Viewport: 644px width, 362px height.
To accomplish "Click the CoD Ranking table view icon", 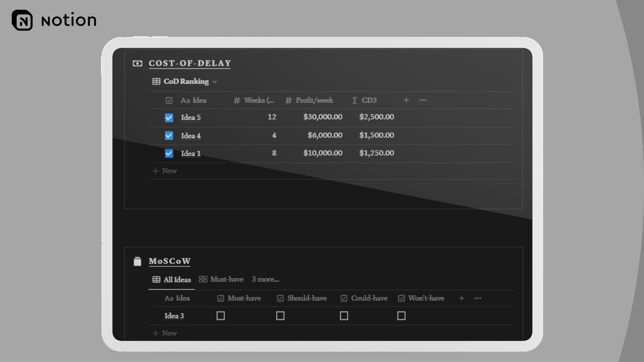I will click(x=156, y=81).
